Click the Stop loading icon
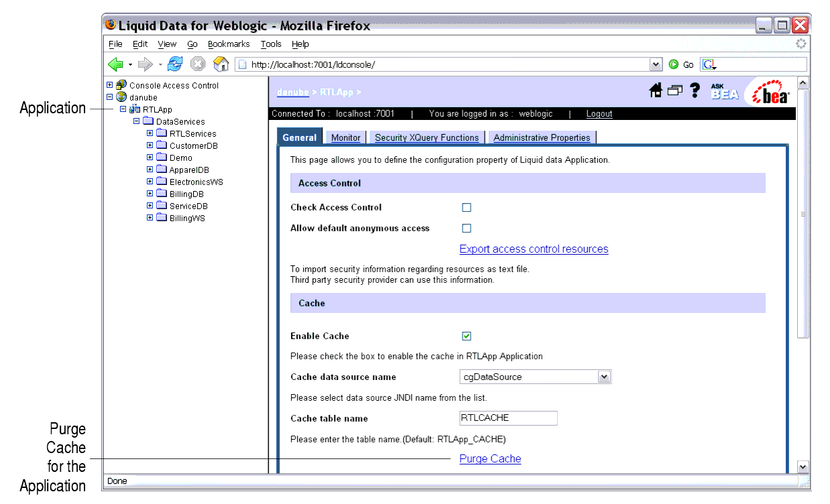 pos(198,64)
